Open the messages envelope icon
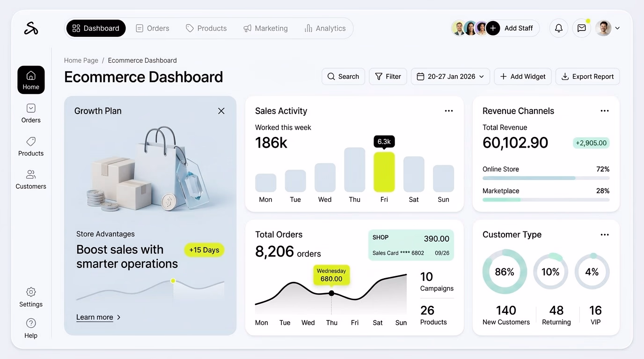The height and width of the screenshot is (359, 644). 581,28
